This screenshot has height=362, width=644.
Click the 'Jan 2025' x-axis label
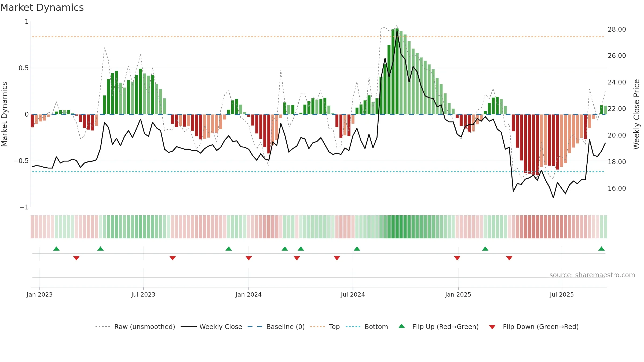click(x=458, y=294)
